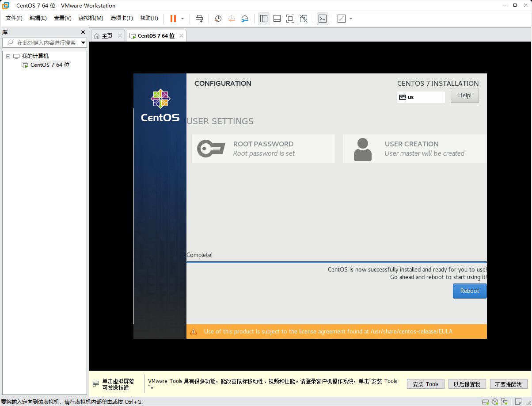Open the 编辑(E) menu
The height and width of the screenshot is (406, 532).
click(x=38, y=18)
